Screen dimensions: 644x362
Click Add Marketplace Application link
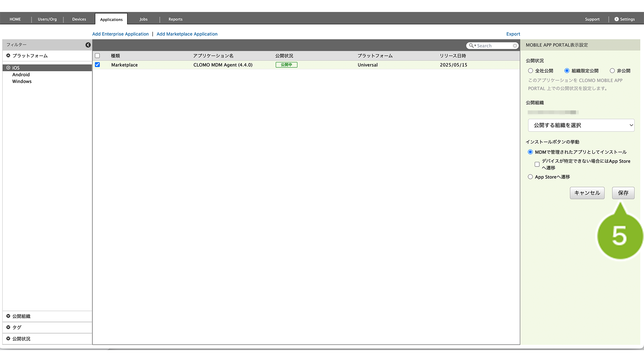[x=187, y=34]
